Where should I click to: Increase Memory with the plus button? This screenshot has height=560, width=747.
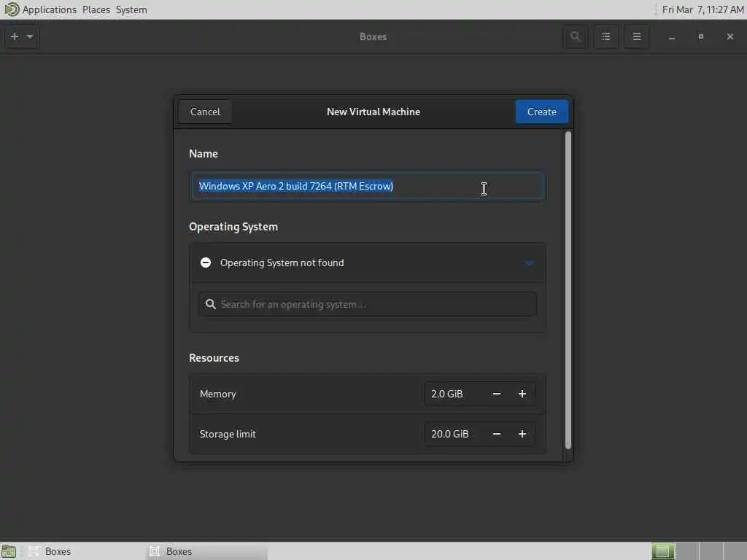tap(522, 394)
